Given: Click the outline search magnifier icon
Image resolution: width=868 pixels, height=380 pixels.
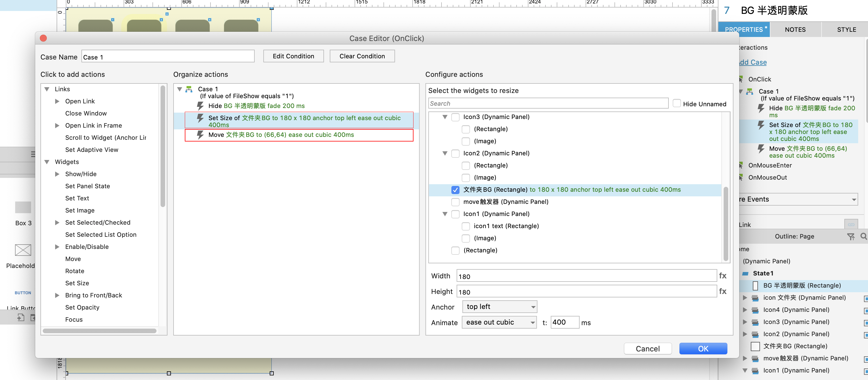Looking at the screenshot, I should point(863,236).
